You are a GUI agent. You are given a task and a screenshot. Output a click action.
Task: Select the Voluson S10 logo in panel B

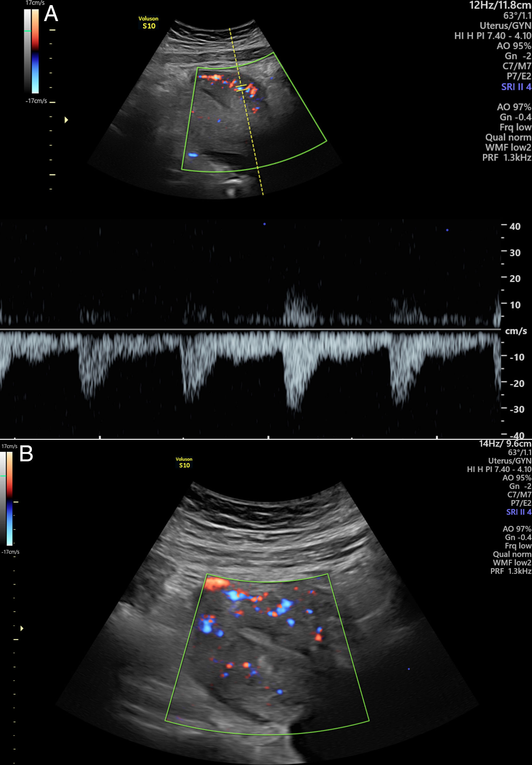pyautogui.click(x=184, y=462)
